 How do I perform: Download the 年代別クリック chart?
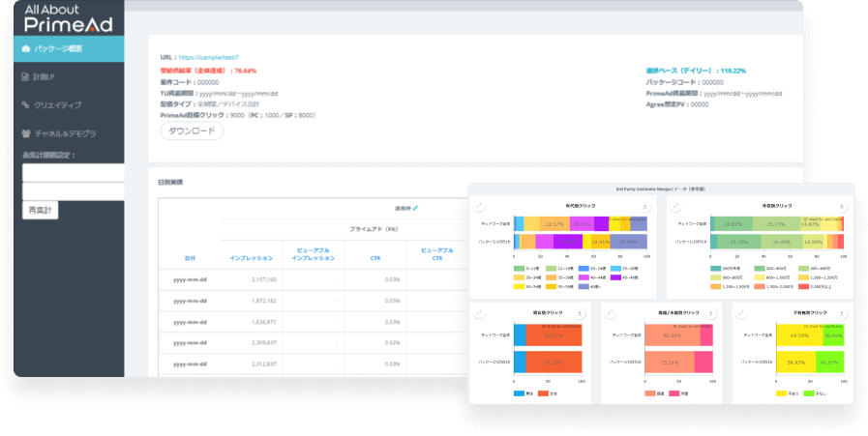coord(645,206)
